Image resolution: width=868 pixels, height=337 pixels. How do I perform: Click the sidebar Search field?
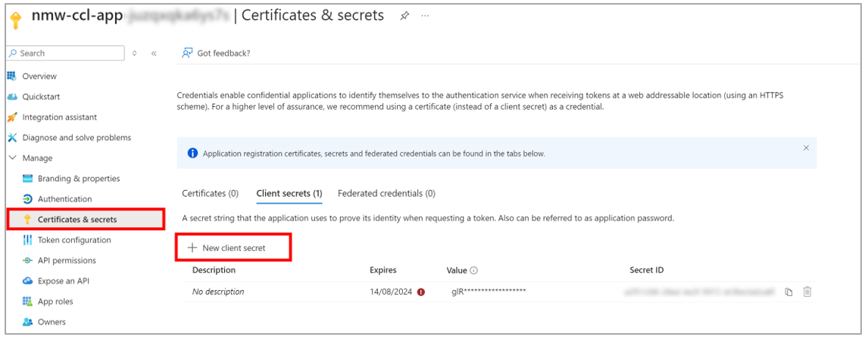(x=66, y=53)
